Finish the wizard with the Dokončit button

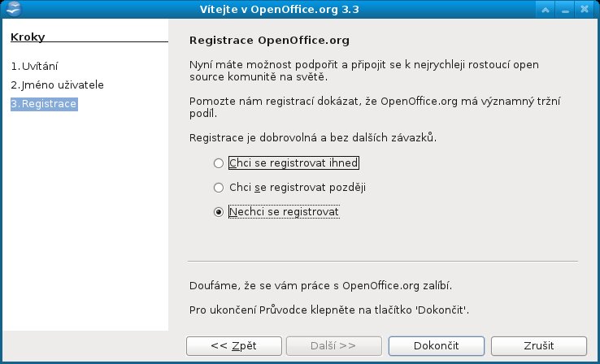(x=437, y=346)
